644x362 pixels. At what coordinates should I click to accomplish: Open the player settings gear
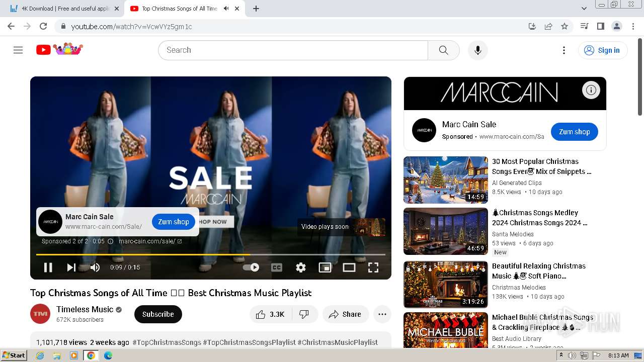click(301, 267)
